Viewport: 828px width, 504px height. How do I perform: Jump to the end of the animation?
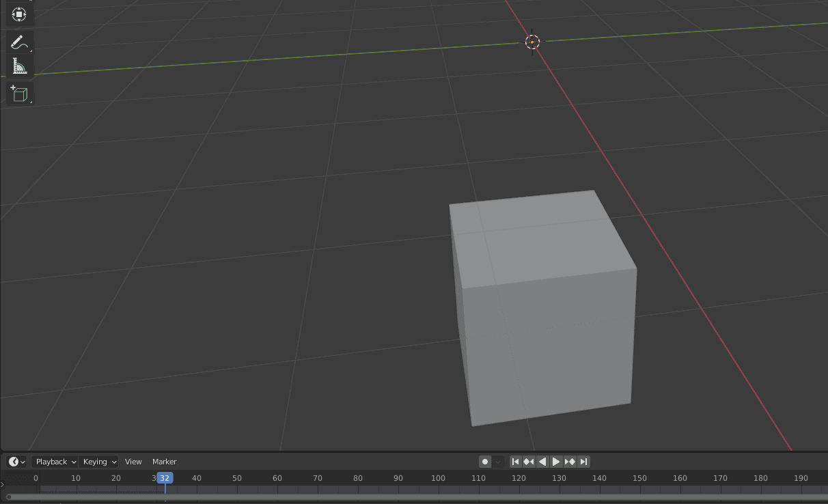point(584,461)
